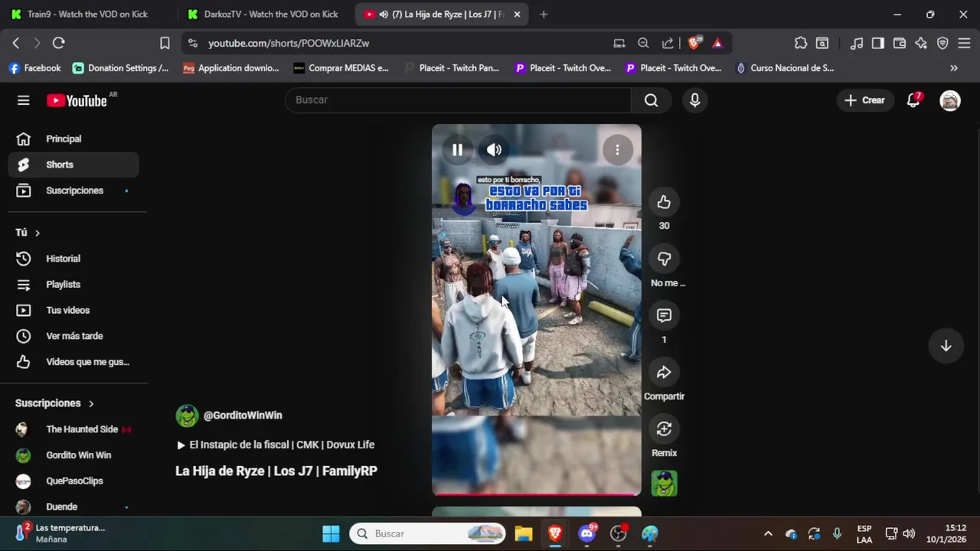Click the YouTube logo
Image resolution: width=980 pixels, height=551 pixels.
coord(77,100)
